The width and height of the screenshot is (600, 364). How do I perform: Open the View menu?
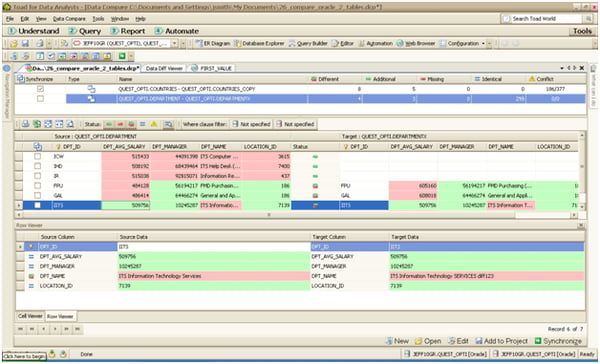(41, 19)
